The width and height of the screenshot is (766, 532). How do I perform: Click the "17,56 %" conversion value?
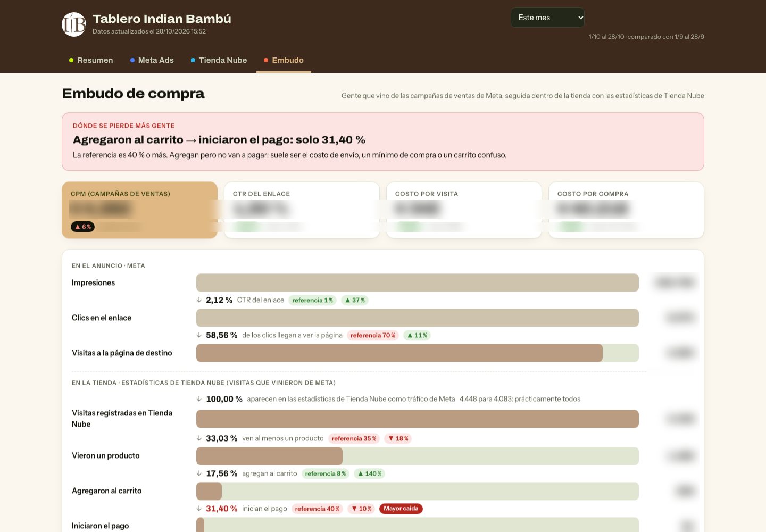221,473
